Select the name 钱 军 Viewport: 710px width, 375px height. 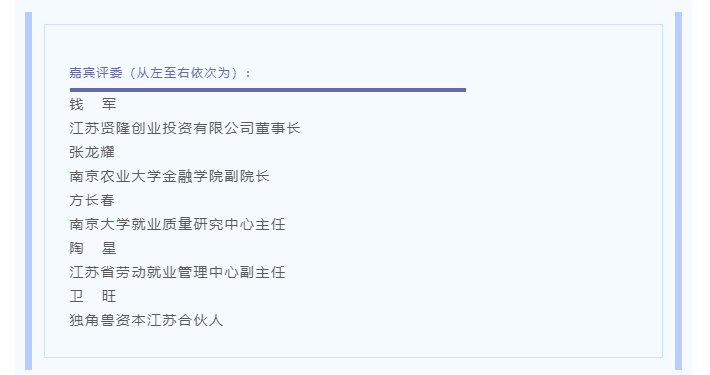coord(93,104)
